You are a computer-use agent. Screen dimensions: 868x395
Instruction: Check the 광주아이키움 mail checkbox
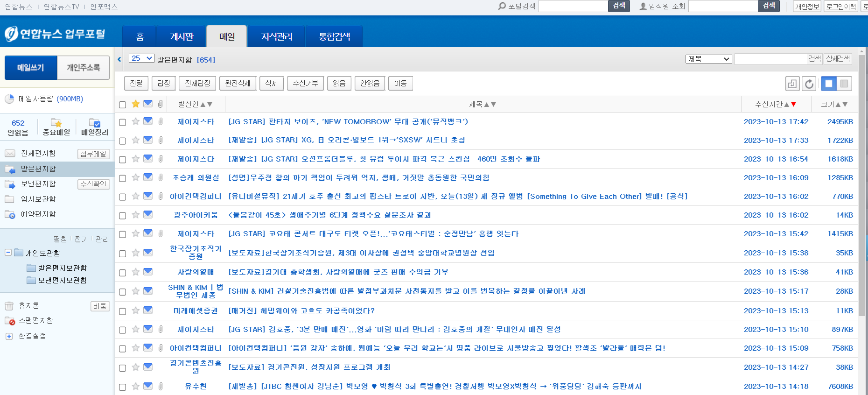click(x=122, y=215)
